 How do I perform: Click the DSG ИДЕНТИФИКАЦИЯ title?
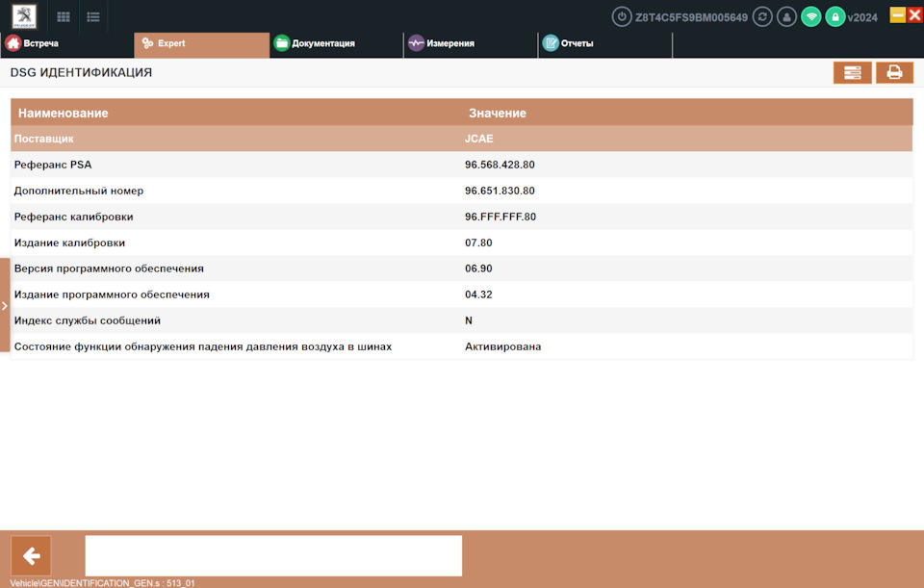(81, 72)
